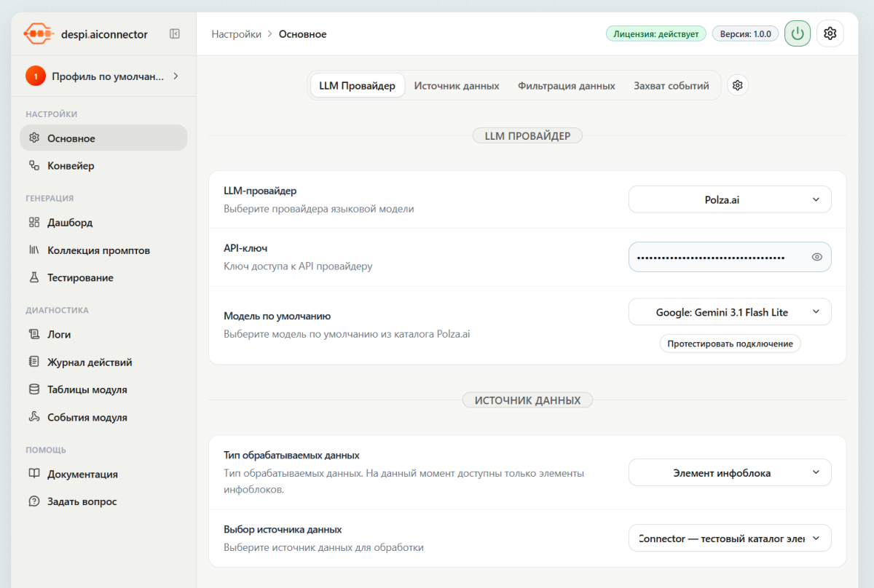
Task: Focus the API-ключ password field
Action: tap(730, 257)
